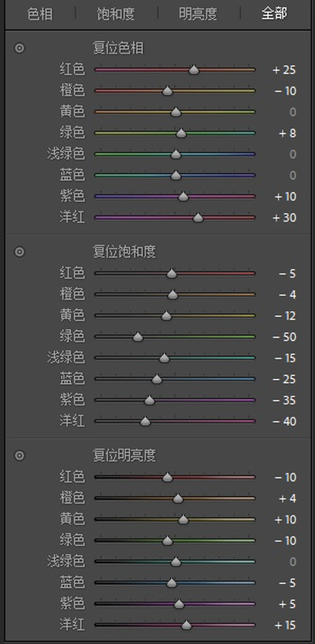Click the saturation 紫色 slider handle
The width and height of the screenshot is (315, 644).
pos(149,400)
